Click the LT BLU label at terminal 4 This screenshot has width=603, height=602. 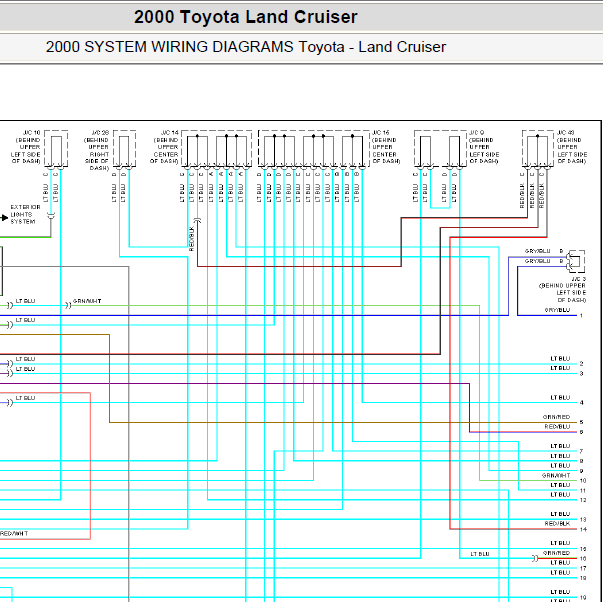pyautogui.click(x=560, y=398)
